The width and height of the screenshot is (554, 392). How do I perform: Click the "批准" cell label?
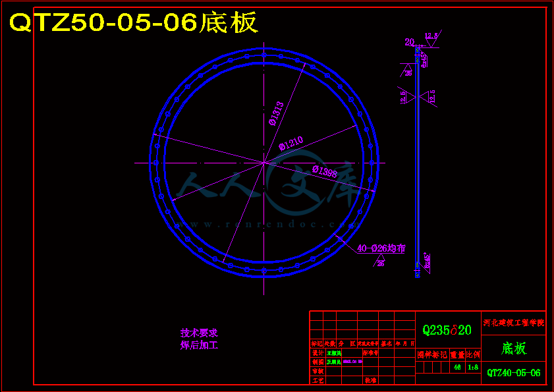coord(371,380)
